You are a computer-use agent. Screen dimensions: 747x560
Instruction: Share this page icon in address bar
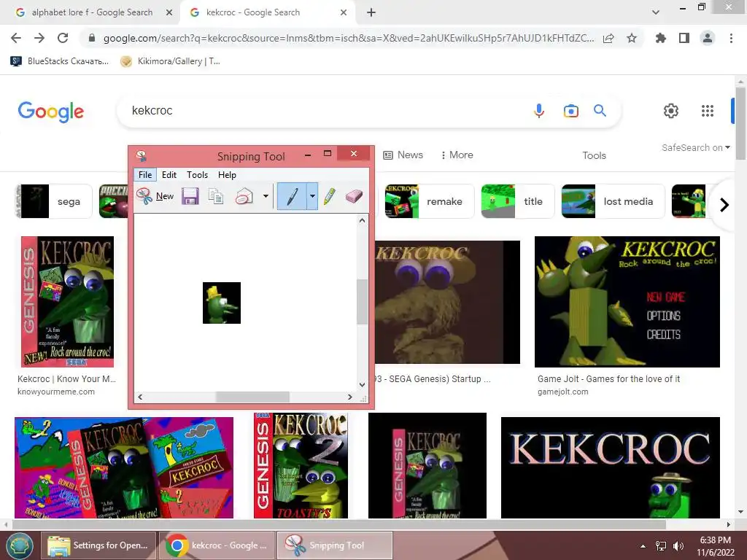[608, 38]
